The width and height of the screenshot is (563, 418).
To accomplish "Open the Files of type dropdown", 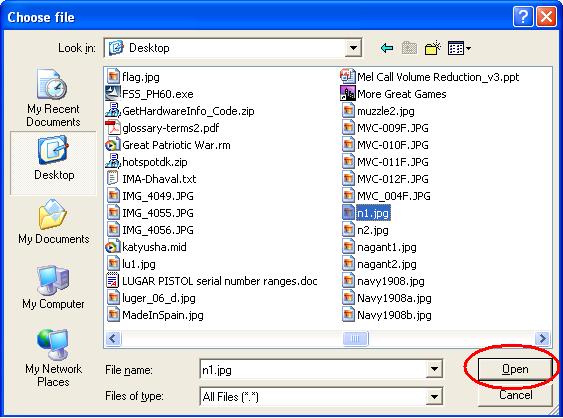I will point(434,396).
